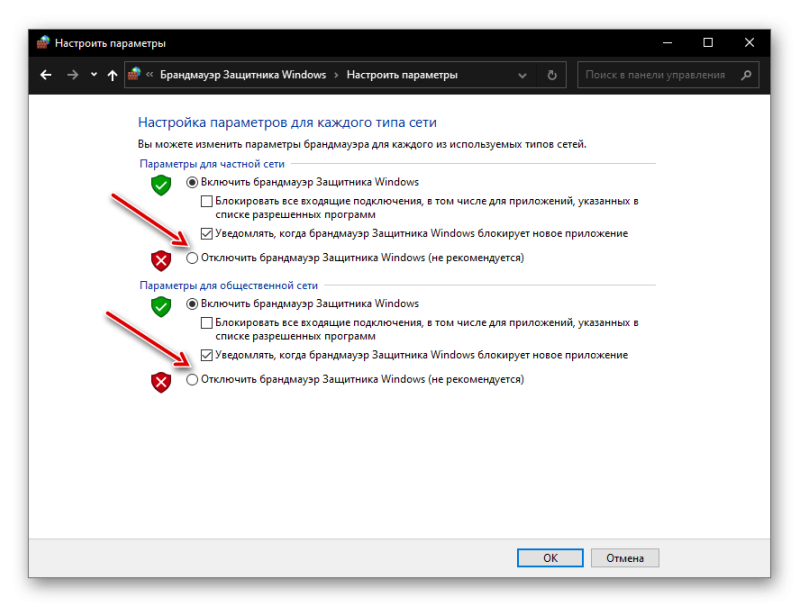Open recent locations dropdown arrow
This screenshot has height=607, width=800.
(x=94, y=74)
